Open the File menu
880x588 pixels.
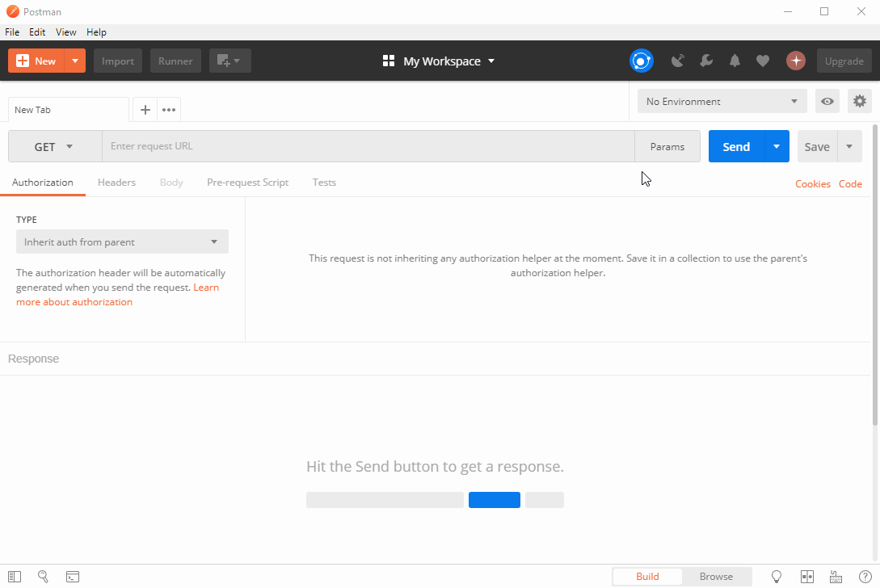12,32
